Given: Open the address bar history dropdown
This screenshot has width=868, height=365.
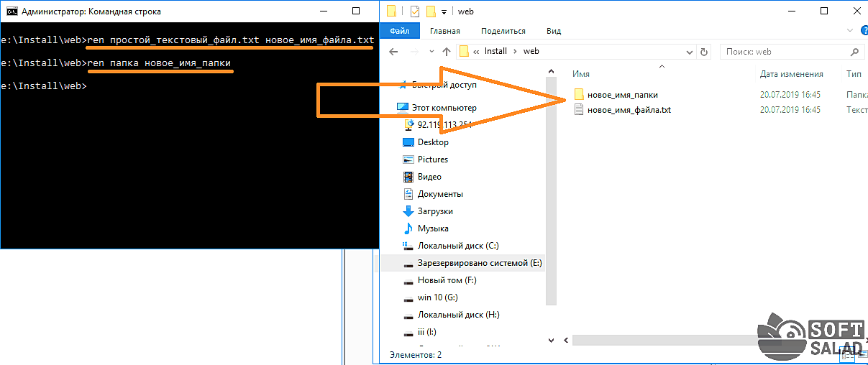Looking at the screenshot, I should [x=689, y=52].
